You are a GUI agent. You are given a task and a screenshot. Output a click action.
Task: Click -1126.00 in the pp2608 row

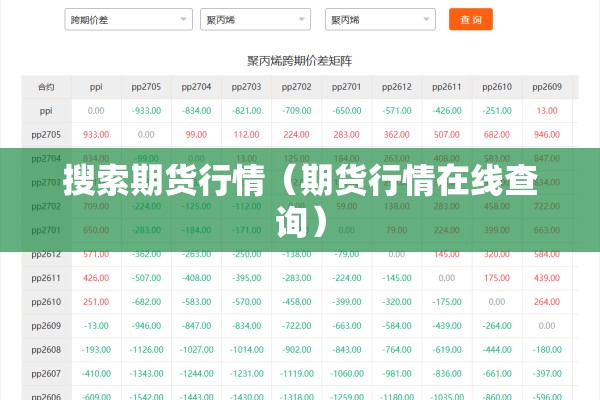pyautogui.click(x=146, y=350)
